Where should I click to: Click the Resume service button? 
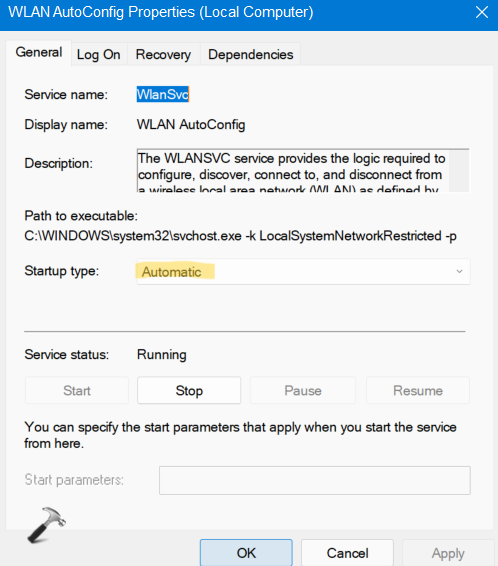pyautogui.click(x=418, y=390)
